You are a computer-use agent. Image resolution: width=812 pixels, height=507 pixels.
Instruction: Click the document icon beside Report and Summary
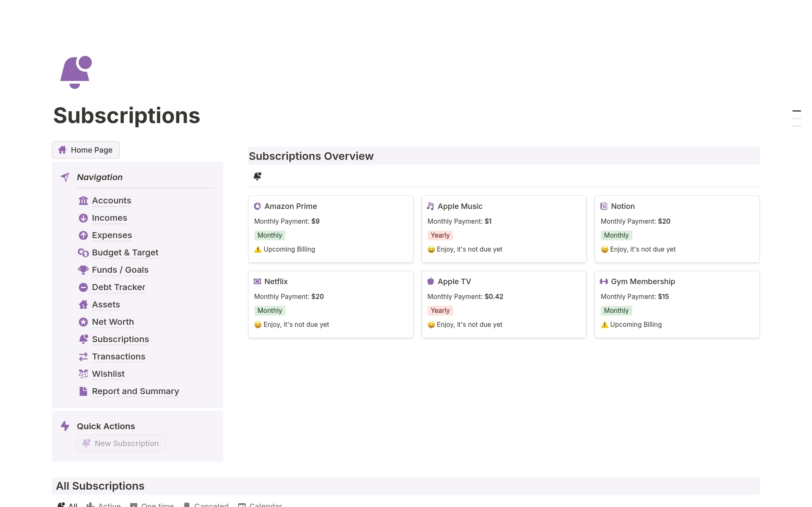click(83, 391)
